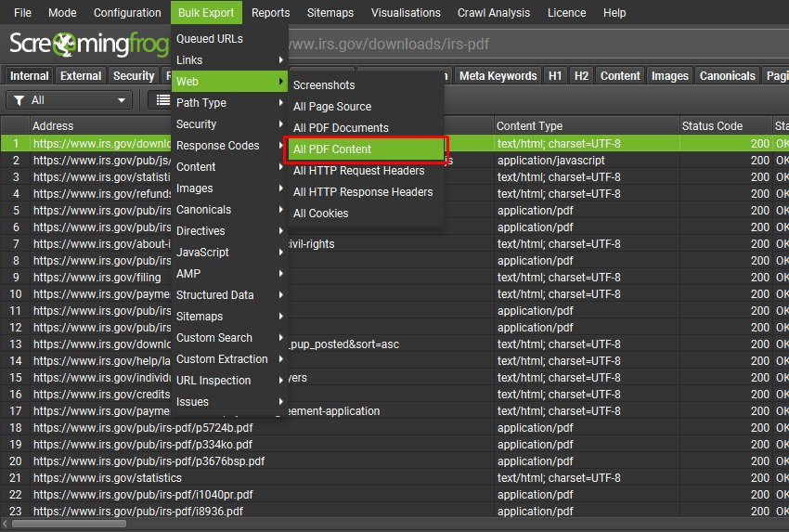Switch to the Meta Keywords tab

click(x=498, y=76)
